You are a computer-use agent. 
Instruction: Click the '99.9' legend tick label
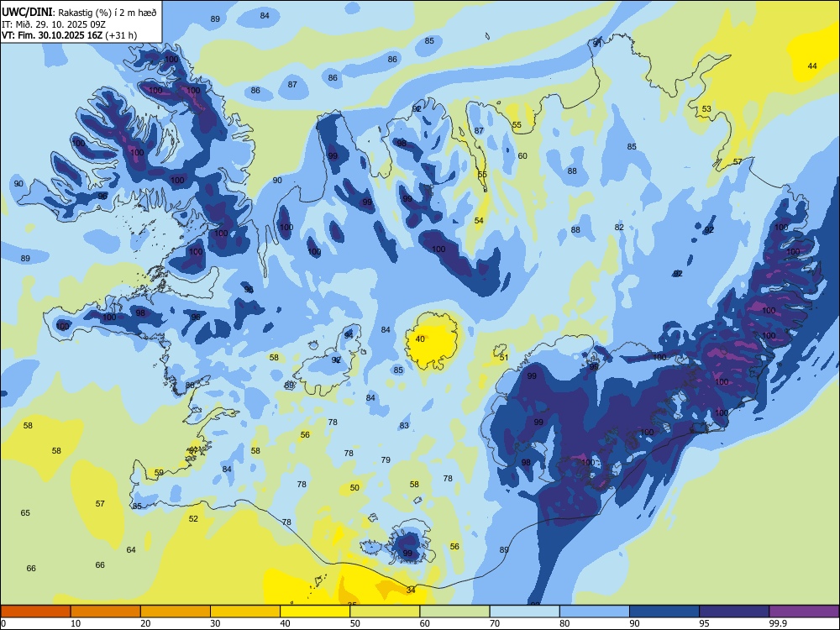(777, 623)
